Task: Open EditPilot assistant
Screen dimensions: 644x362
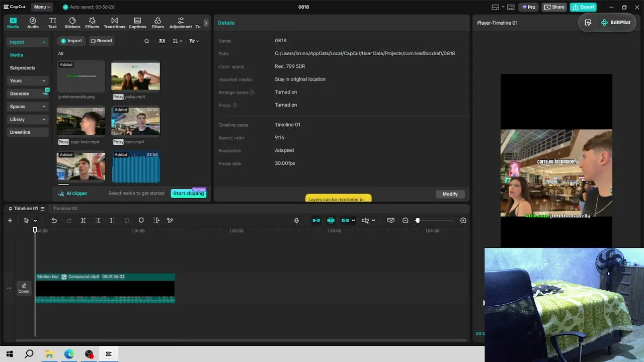Action: [615, 23]
